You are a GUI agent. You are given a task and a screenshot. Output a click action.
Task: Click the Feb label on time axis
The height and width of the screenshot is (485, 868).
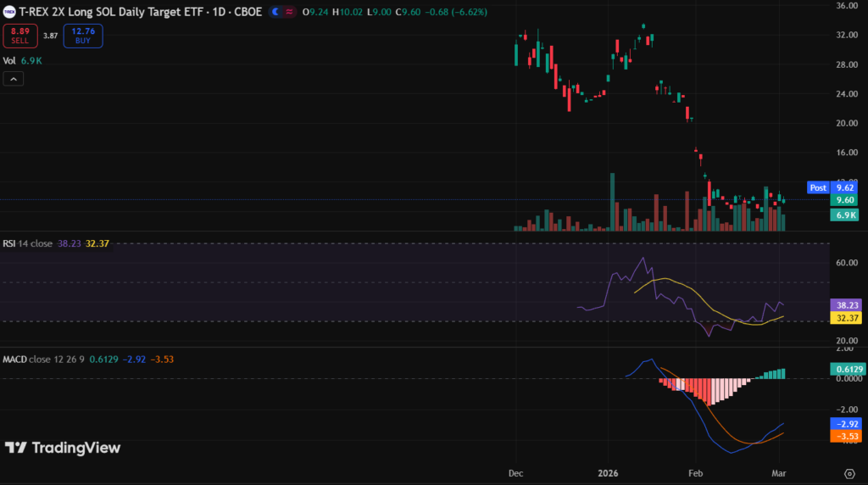(696, 473)
